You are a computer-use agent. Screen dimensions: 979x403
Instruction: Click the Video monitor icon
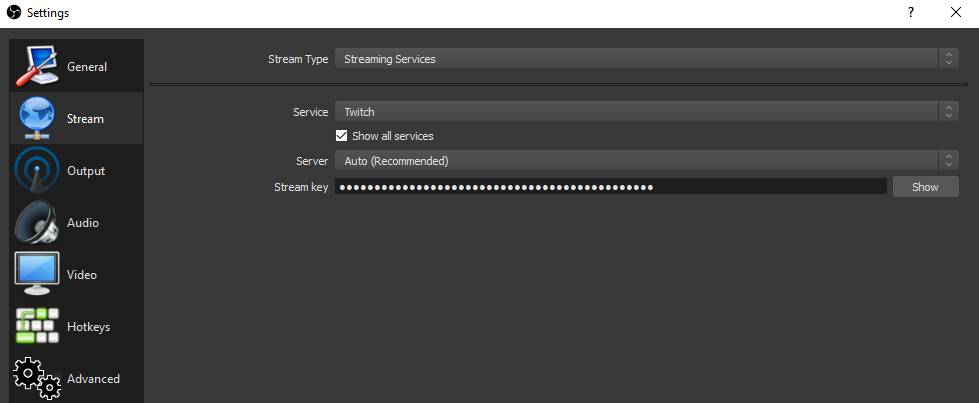pos(37,274)
